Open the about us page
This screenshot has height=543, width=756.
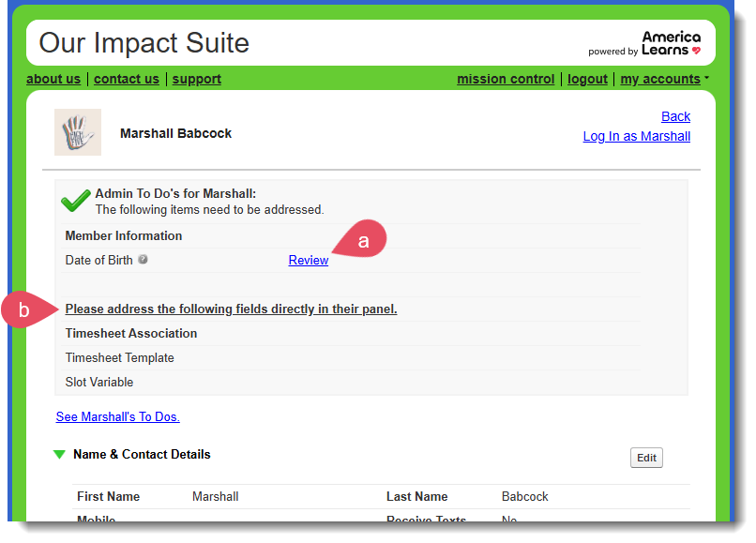53,79
